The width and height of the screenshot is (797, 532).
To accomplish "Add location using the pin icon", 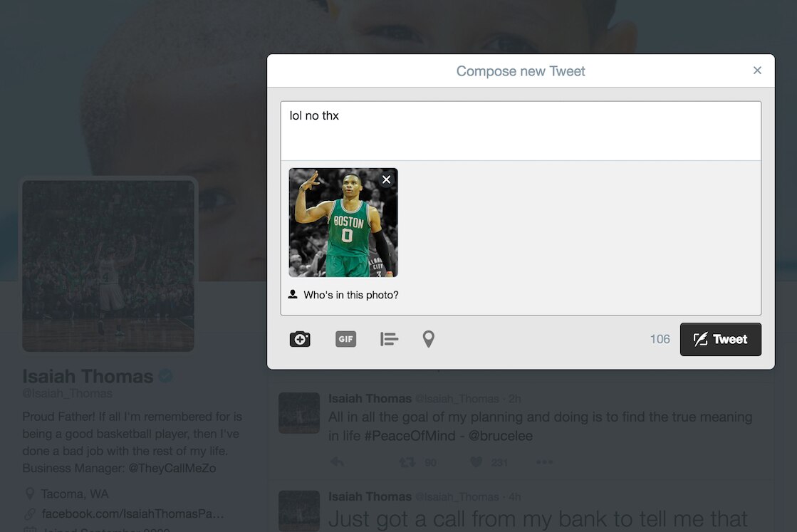I will click(x=428, y=339).
